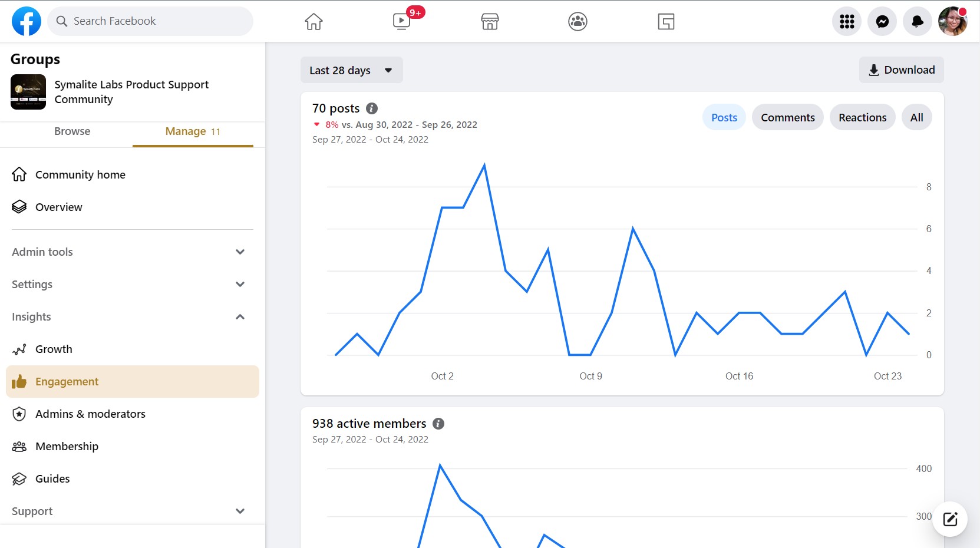Select the Comments filter
This screenshot has width=980, height=548.
click(787, 117)
